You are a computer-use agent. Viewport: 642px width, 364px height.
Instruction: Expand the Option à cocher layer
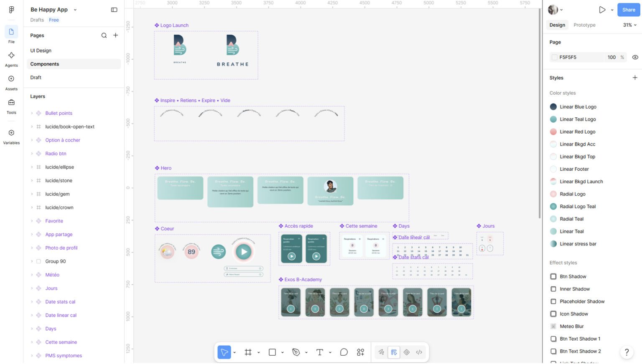32,140
